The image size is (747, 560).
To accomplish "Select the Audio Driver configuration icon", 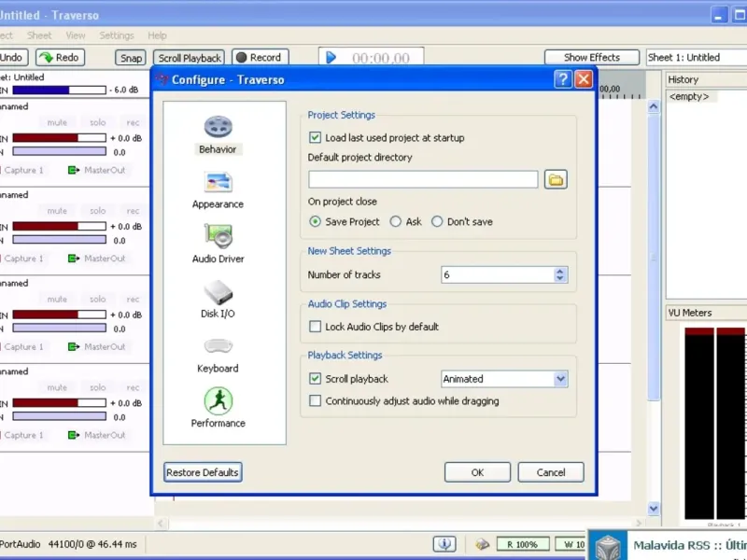I will [218, 236].
